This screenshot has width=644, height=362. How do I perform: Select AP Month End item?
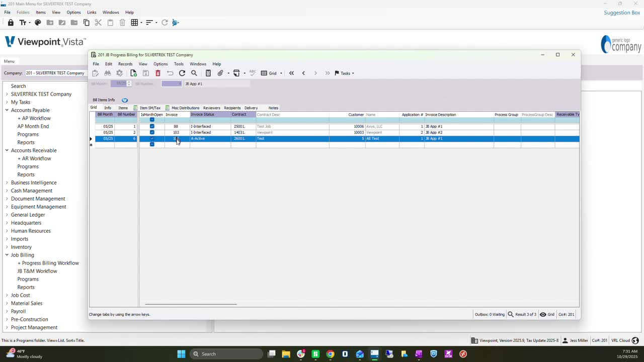[x=33, y=126]
